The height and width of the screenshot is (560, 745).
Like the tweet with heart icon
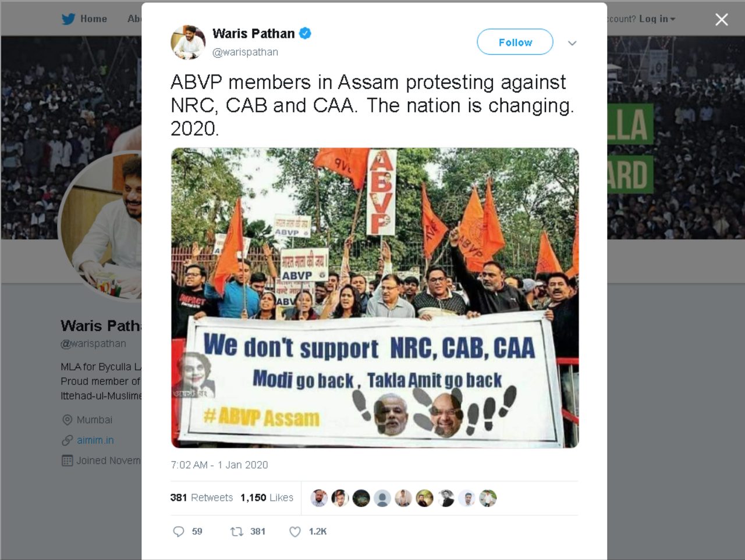pyautogui.click(x=295, y=532)
